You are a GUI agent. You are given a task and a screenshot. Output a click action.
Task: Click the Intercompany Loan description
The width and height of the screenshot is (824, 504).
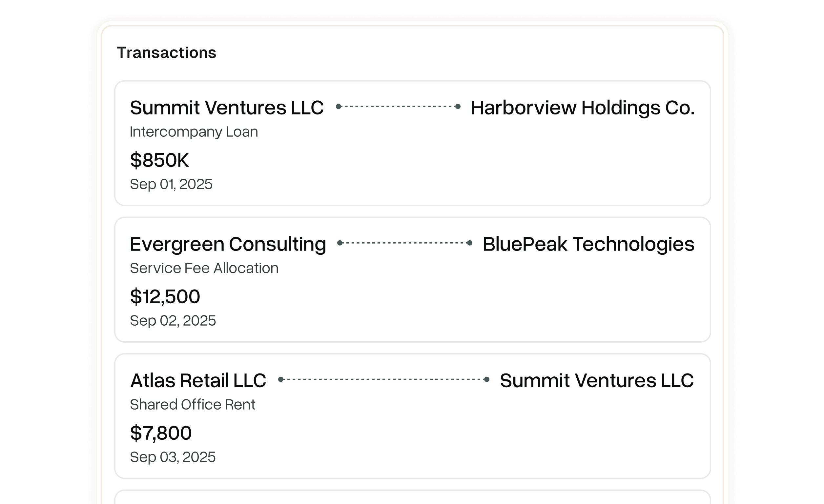pyautogui.click(x=194, y=132)
